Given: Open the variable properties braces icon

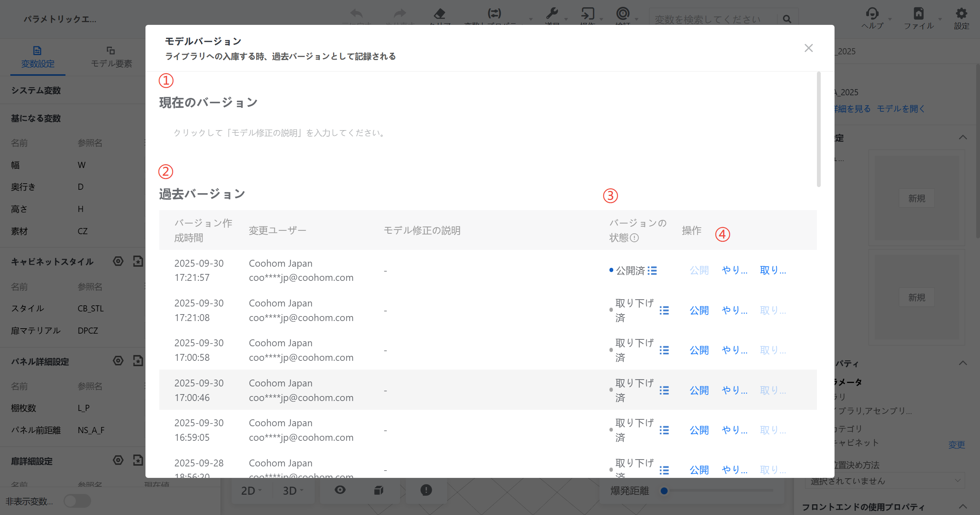Looking at the screenshot, I should click(494, 14).
